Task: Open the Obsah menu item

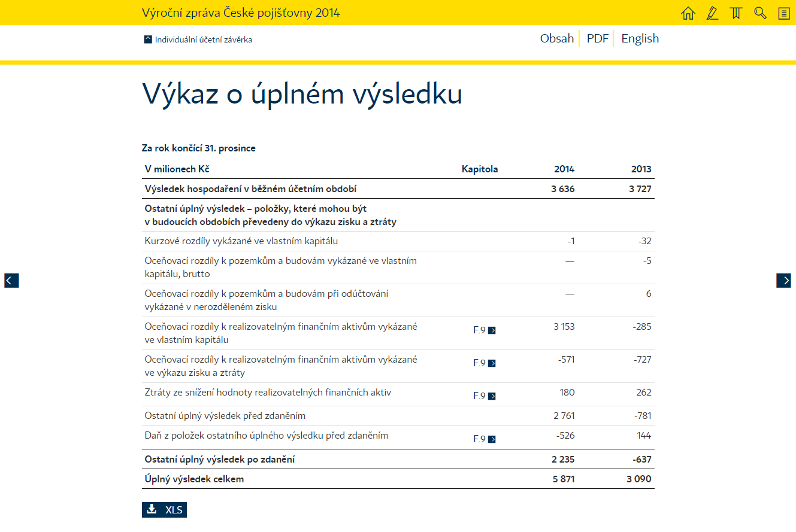Action: [557, 38]
